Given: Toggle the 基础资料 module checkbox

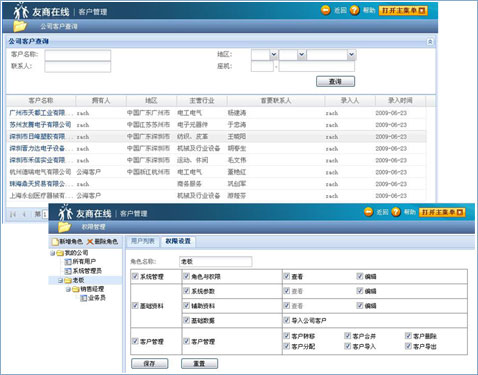Looking at the screenshot, I should (x=135, y=305).
